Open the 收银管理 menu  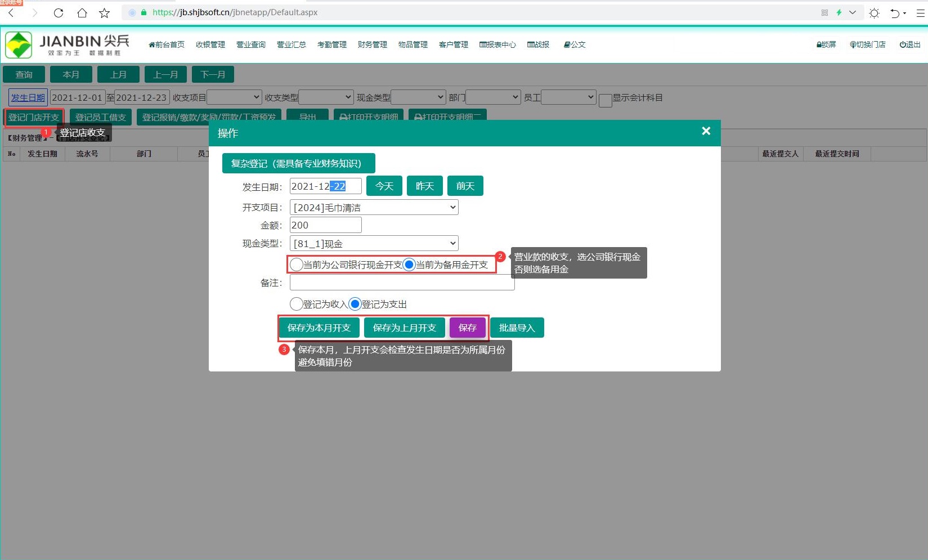coord(210,44)
